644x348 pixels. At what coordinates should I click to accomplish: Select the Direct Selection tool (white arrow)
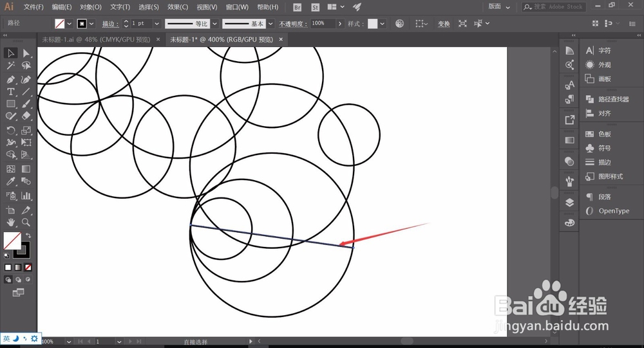[26, 53]
